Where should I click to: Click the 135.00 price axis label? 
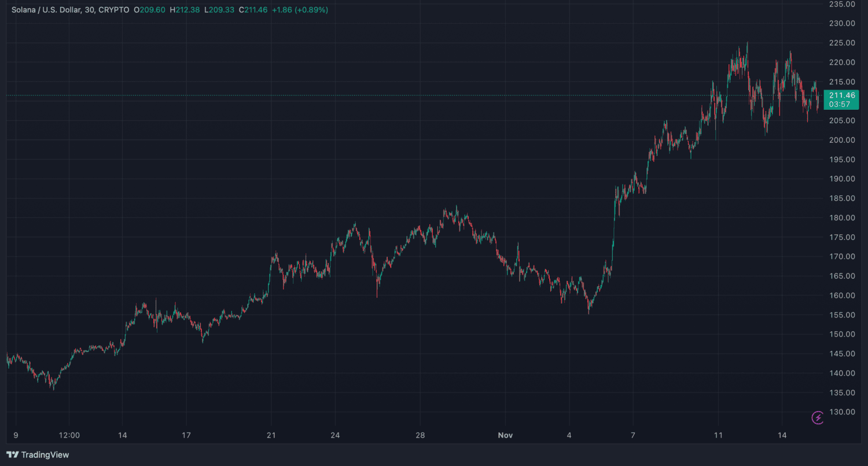click(x=842, y=393)
